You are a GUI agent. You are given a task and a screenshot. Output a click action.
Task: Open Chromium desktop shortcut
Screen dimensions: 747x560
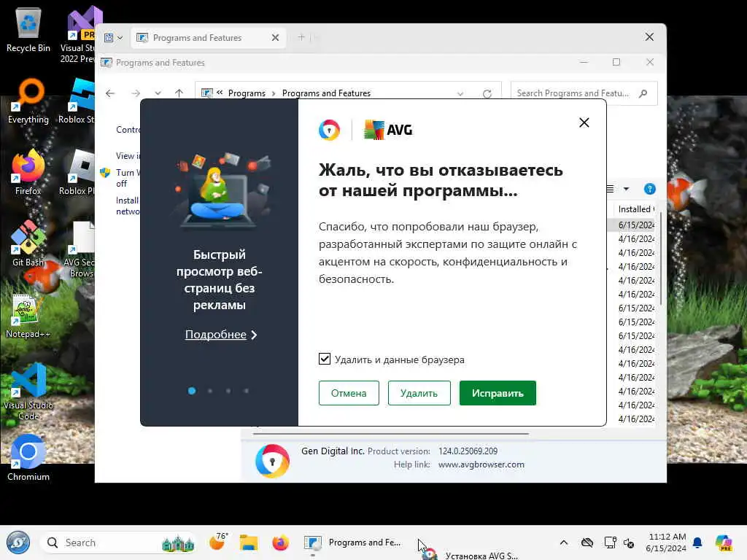click(28, 458)
